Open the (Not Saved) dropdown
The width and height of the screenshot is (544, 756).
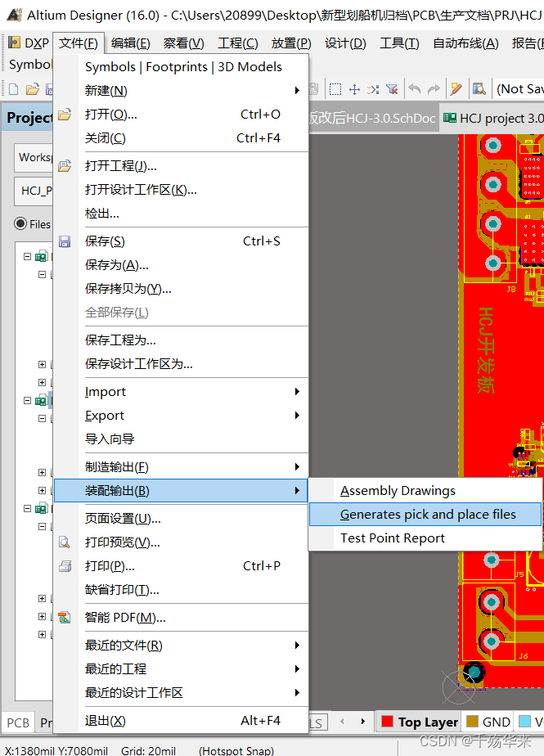519,89
